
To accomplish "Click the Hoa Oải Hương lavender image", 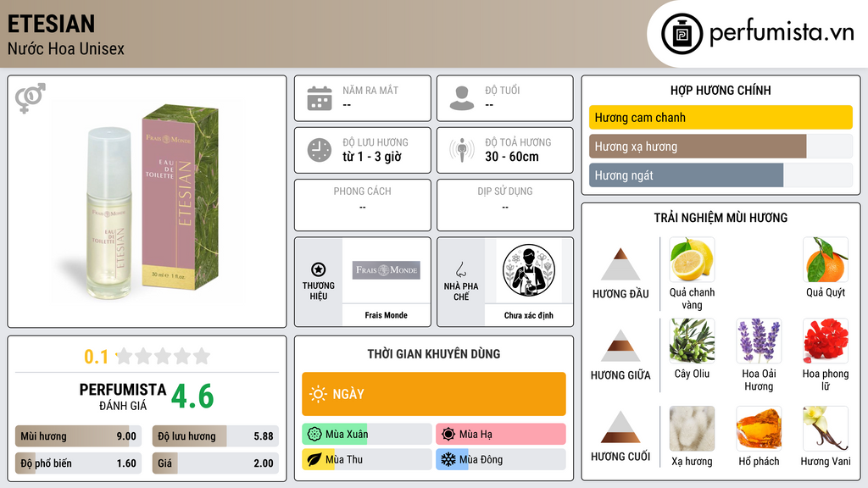I will click(x=759, y=341).
